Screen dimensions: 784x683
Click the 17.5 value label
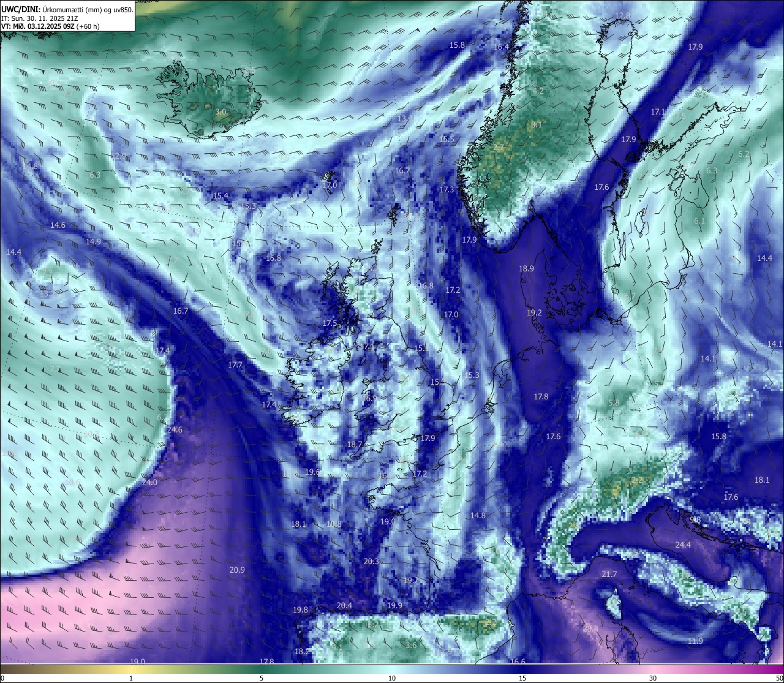click(330, 323)
